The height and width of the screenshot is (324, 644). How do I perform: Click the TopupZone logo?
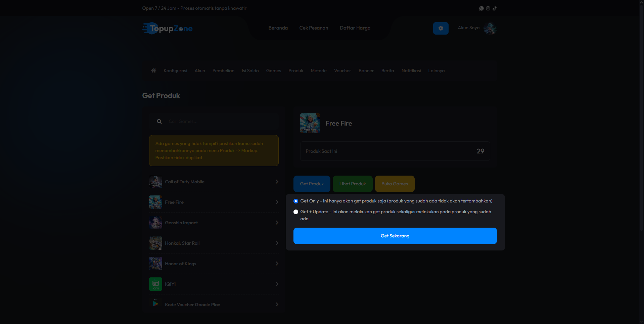(168, 28)
